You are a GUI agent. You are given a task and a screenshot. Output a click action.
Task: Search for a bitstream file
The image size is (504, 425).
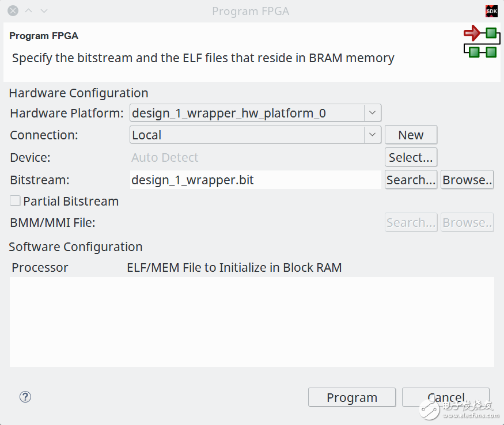[x=411, y=180]
